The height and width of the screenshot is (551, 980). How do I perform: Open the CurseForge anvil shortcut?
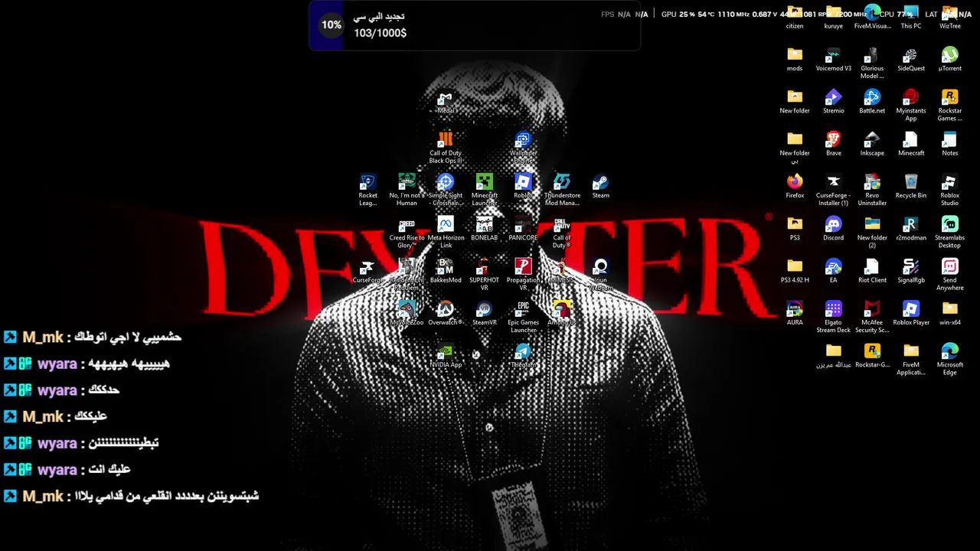click(x=367, y=271)
